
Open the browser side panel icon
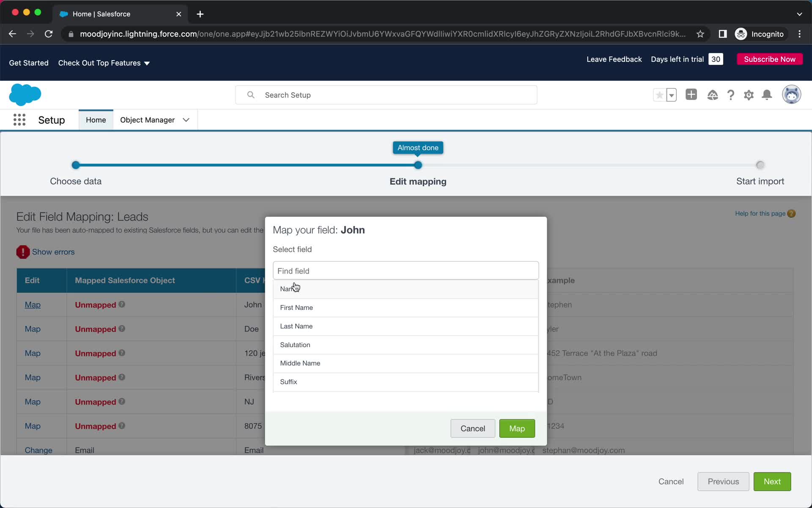(x=723, y=34)
